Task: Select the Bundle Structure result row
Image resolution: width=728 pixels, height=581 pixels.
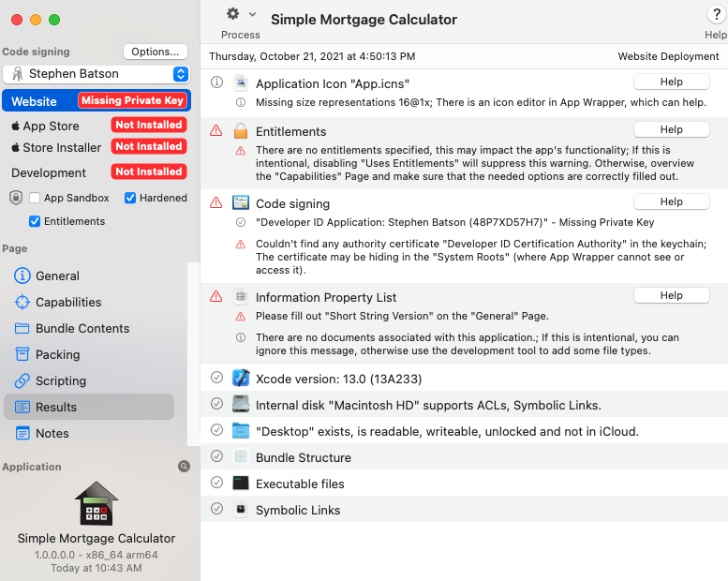Action: (465, 457)
